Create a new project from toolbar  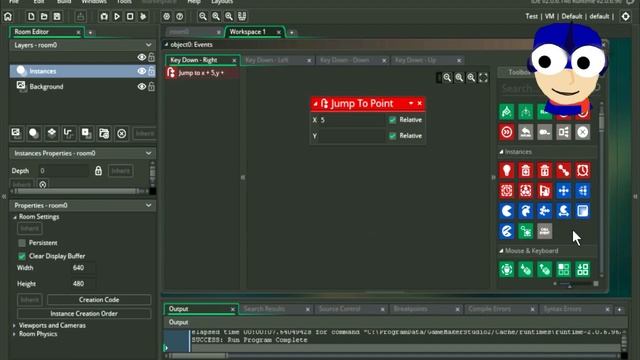[x=31, y=17]
